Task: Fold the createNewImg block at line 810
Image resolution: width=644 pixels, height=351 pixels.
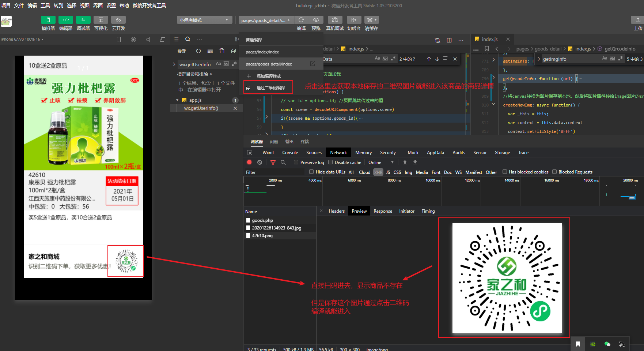Action: pyautogui.click(x=493, y=104)
